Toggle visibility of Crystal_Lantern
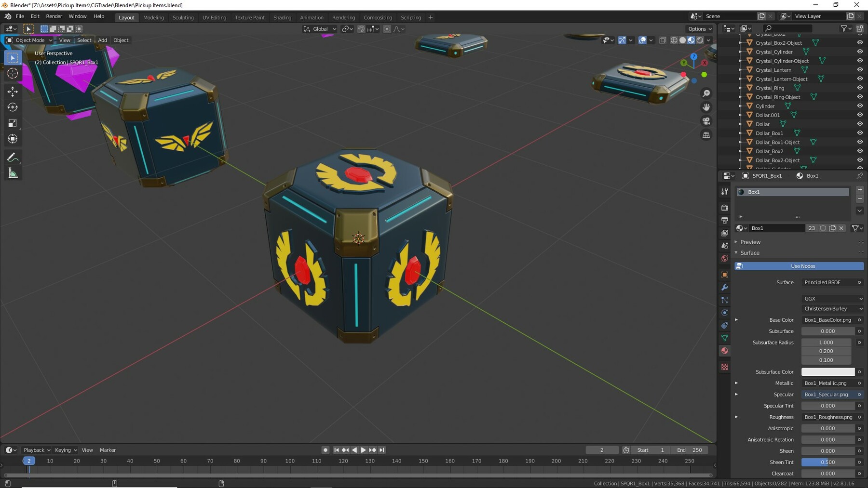Viewport: 868px width, 488px height. coord(860,70)
